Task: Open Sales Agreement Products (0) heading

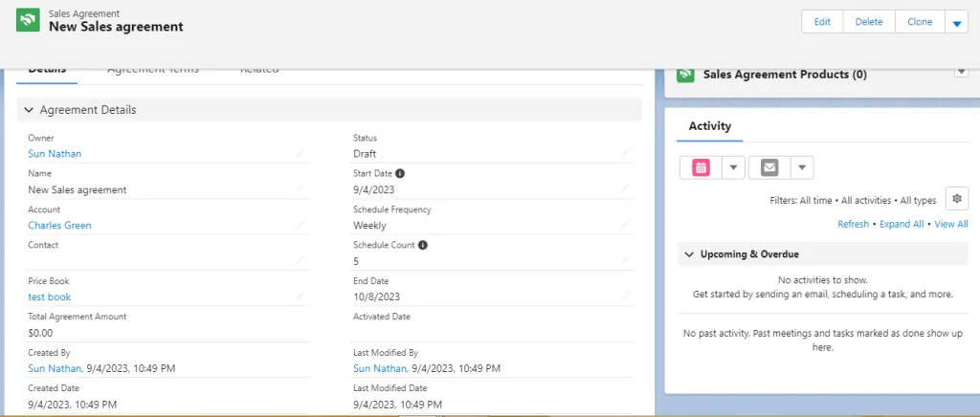Action: pos(785,75)
